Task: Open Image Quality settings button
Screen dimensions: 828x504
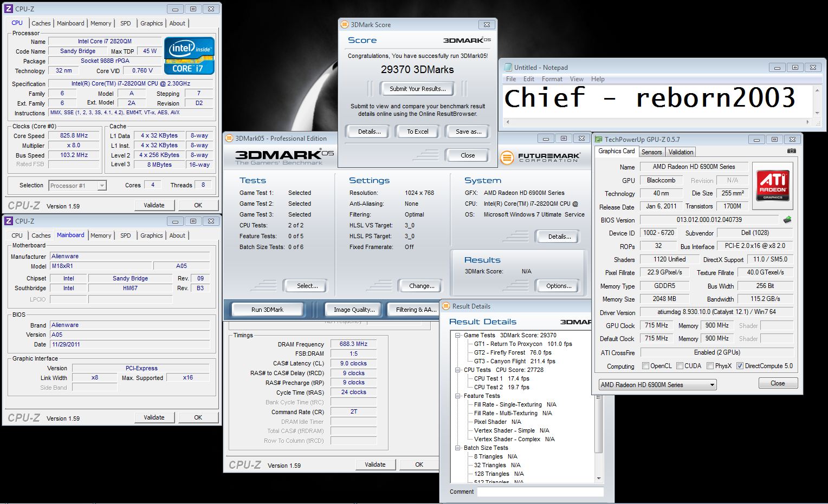Action: [x=354, y=310]
